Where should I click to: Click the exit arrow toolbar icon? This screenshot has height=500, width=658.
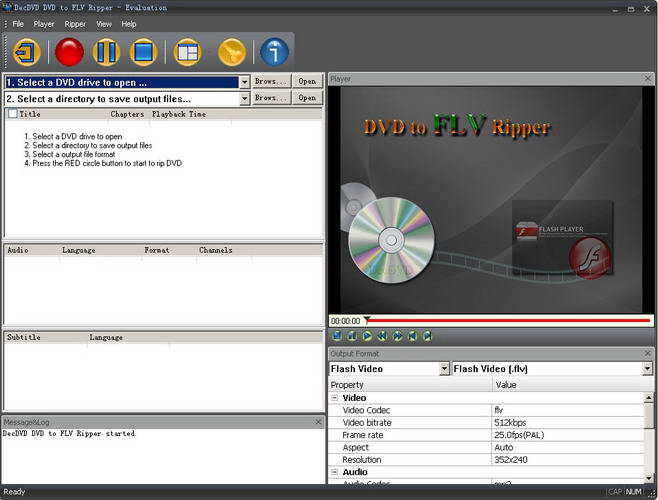click(x=26, y=52)
